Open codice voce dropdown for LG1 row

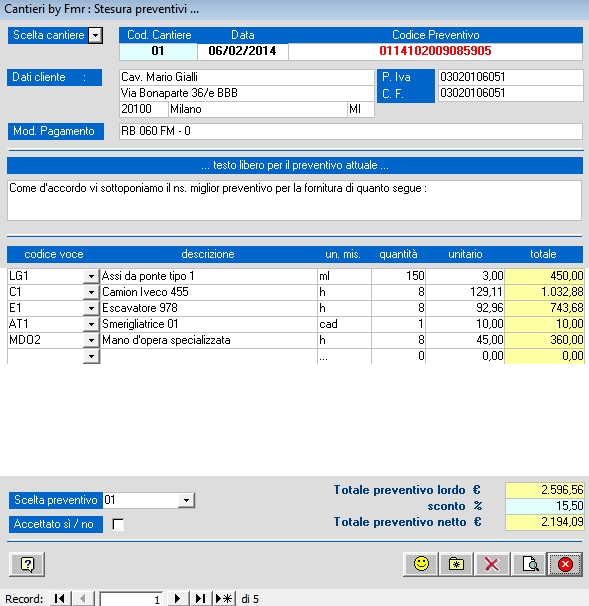coord(91,276)
